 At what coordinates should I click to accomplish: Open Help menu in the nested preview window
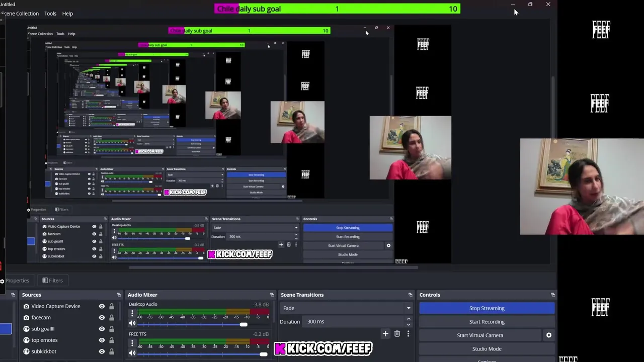pyautogui.click(x=71, y=34)
